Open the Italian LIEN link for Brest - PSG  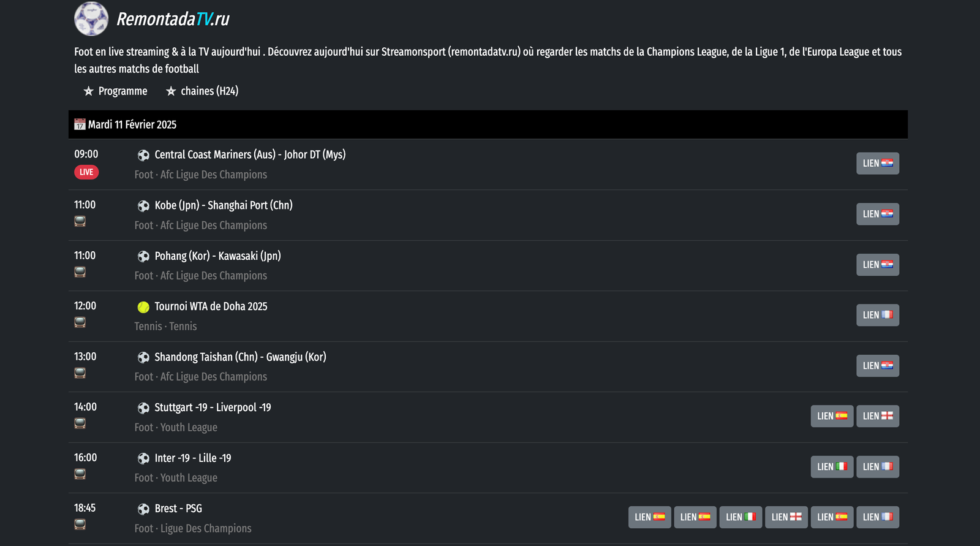(741, 517)
